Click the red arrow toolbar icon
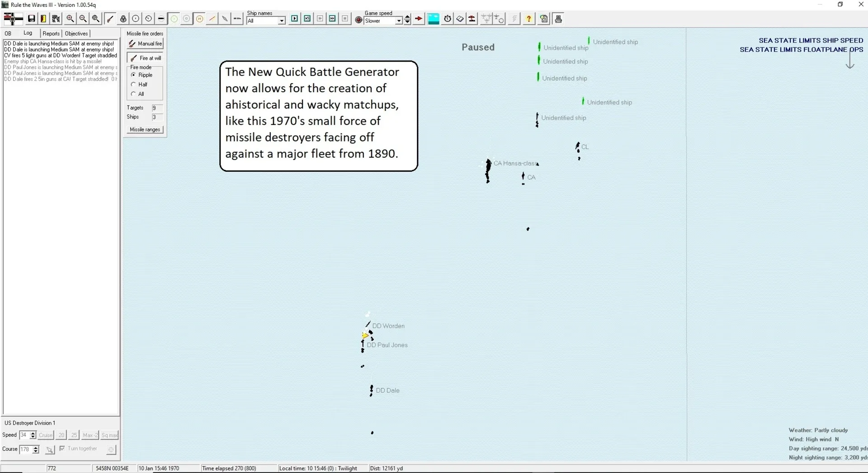This screenshot has height=473, width=868. coord(419,19)
